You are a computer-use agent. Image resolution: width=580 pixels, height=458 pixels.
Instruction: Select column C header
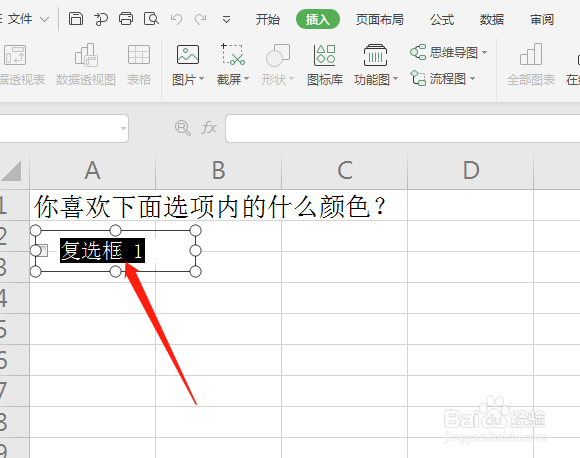tap(345, 171)
